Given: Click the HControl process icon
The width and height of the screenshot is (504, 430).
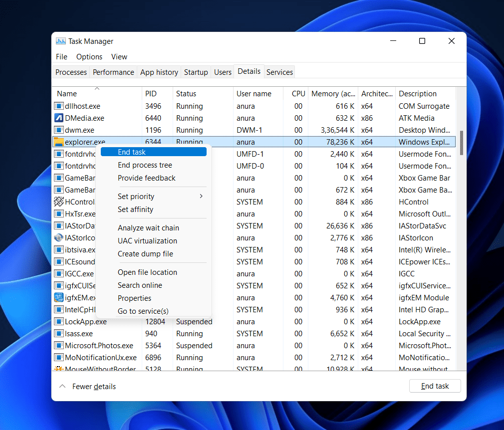Looking at the screenshot, I should tap(58, 202).
